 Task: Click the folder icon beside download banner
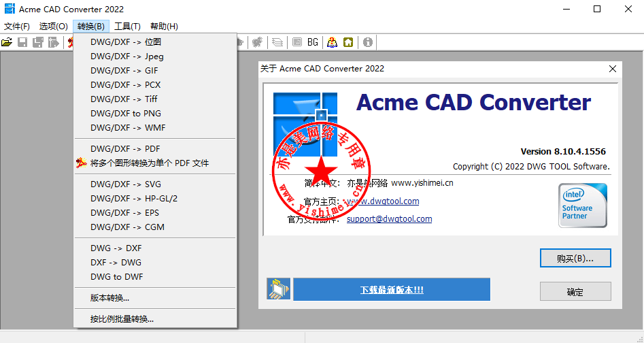(x=278, y=289)
